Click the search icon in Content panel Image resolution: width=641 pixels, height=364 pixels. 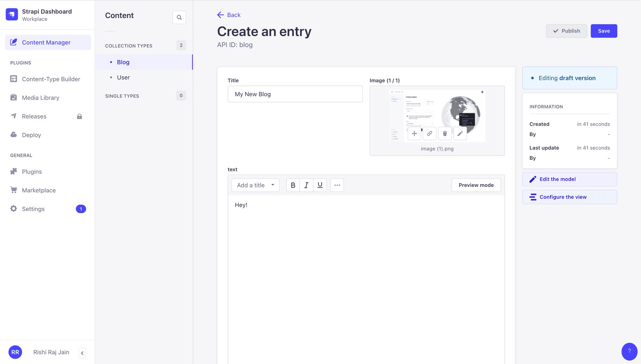(x=179, y=17)
